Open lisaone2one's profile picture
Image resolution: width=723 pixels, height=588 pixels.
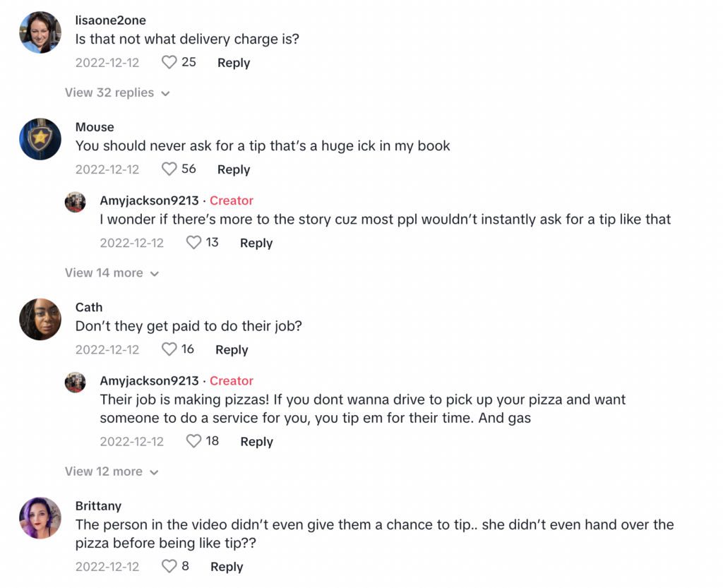pos(40,32)
